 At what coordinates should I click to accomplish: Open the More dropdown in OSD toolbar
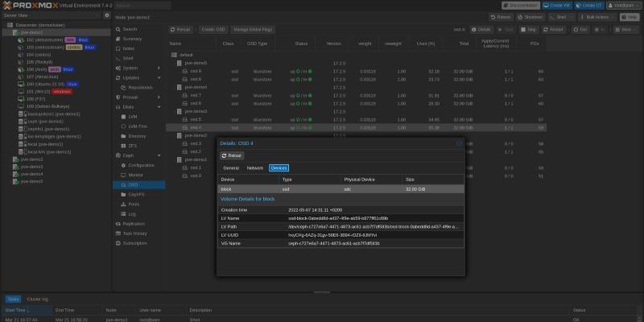(625, 29)
